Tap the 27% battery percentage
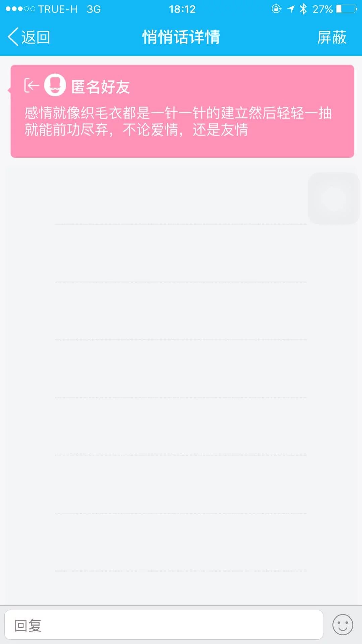The width and height of the screenshot is (362, 644). pos(322,9)
